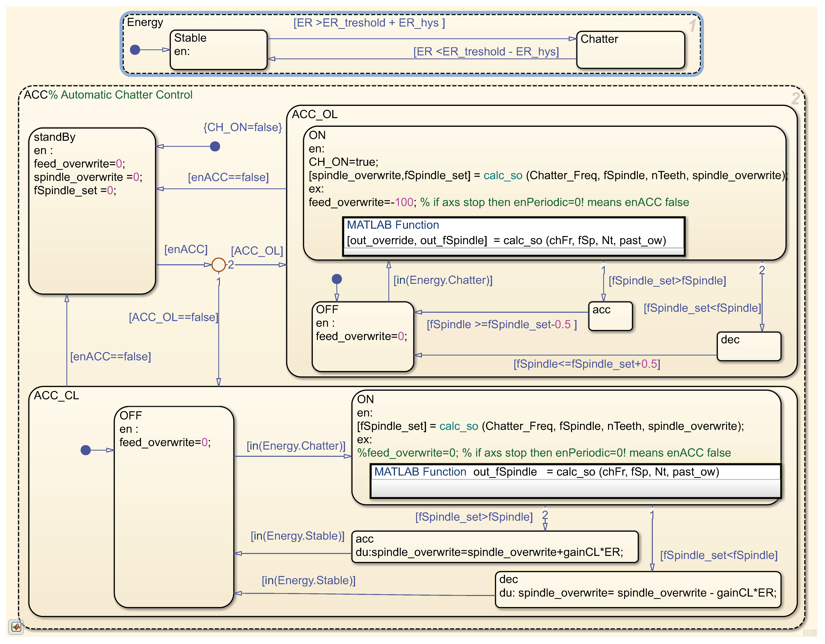Select the default transition dot beside Stable state
825x644 pixels.
(x=135, y=49)
